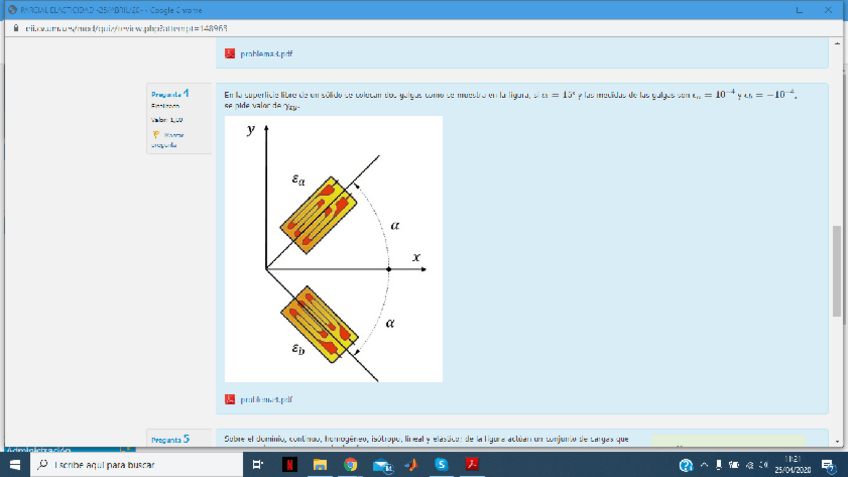The image size is (848, 477).
Task: Click the page vertical scrollbar thumb
Action: click(x=837, y=271)
